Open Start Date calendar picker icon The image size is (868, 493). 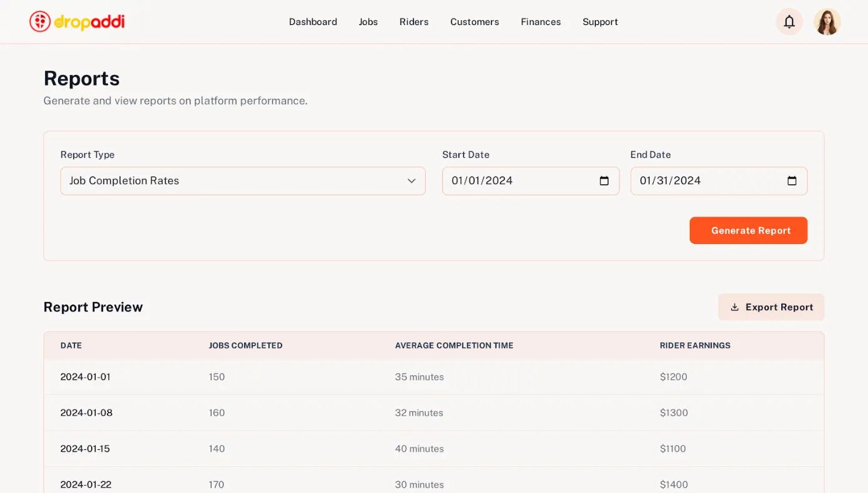[604, 181]
